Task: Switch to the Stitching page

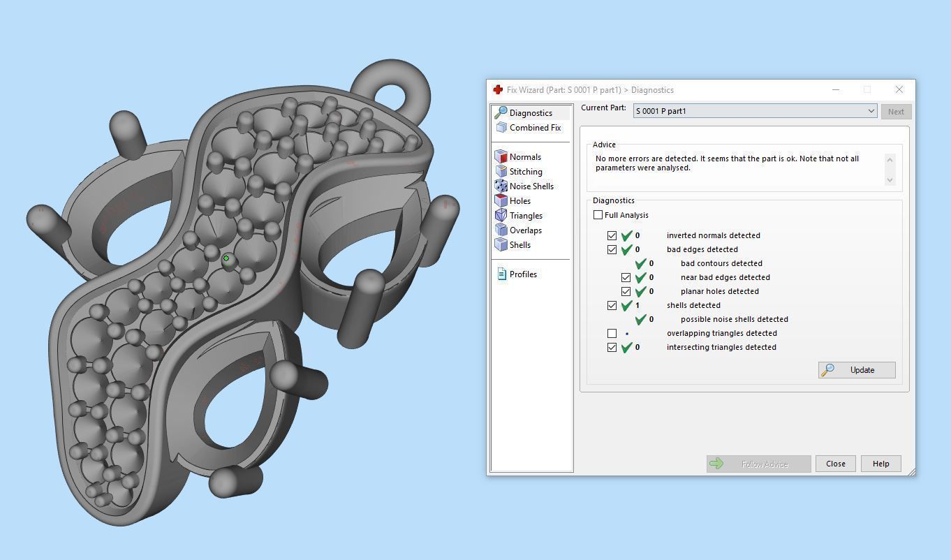Action: click(526, 171)
